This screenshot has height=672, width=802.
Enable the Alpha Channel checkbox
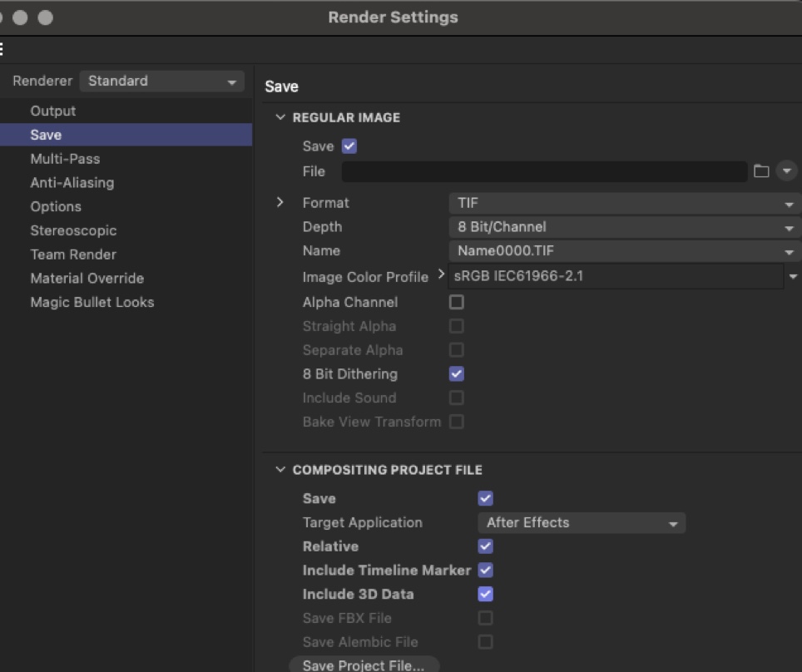pyautogui.click(x=456, y=302)
